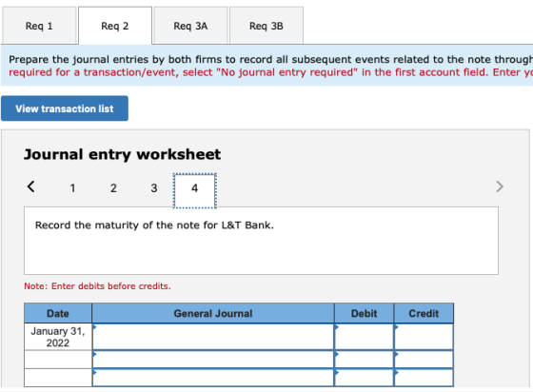
Task: Open General Journal account dropdown in third row
Action: 213,378
